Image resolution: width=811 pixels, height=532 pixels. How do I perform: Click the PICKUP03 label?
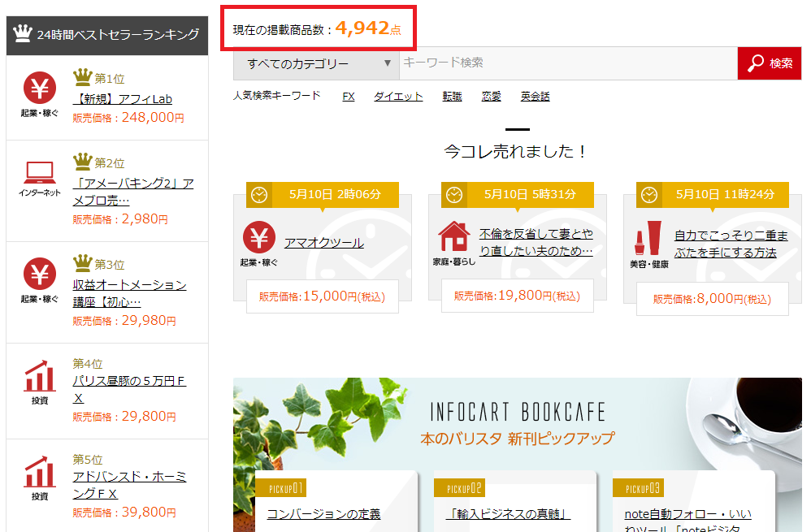tap(638, 488)
